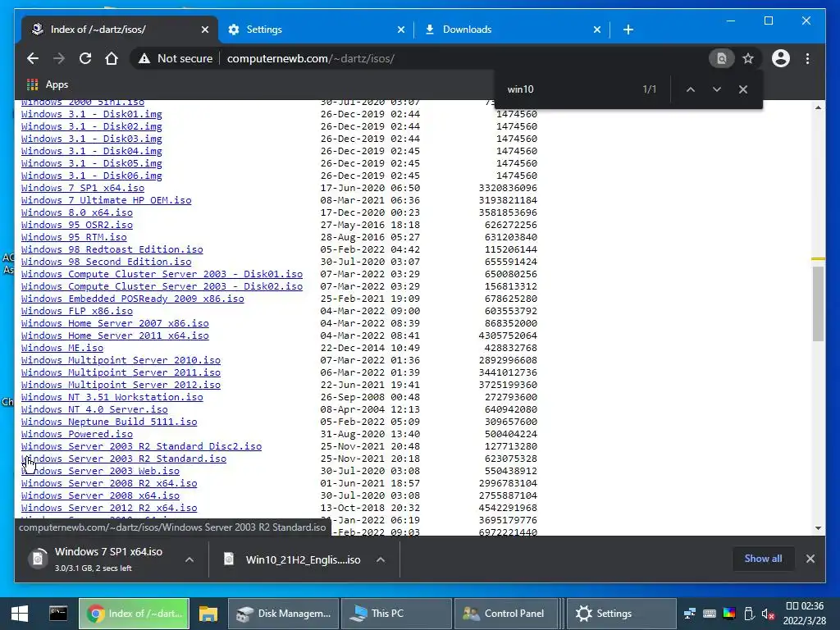Open the Command Prompt taskbar icon
Screen dimensions: 840x630
[x=58, y=614]
